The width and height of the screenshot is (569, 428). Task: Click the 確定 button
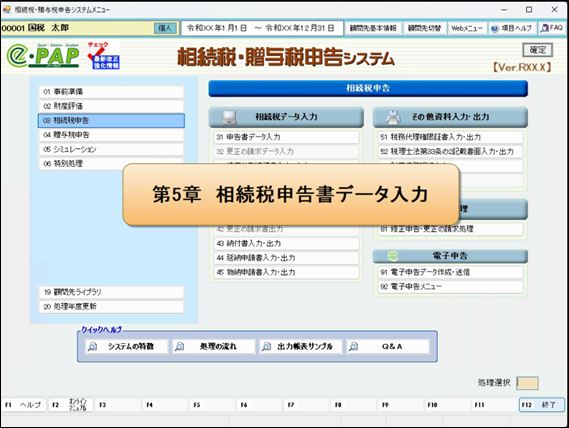click(x=537, y=50)
